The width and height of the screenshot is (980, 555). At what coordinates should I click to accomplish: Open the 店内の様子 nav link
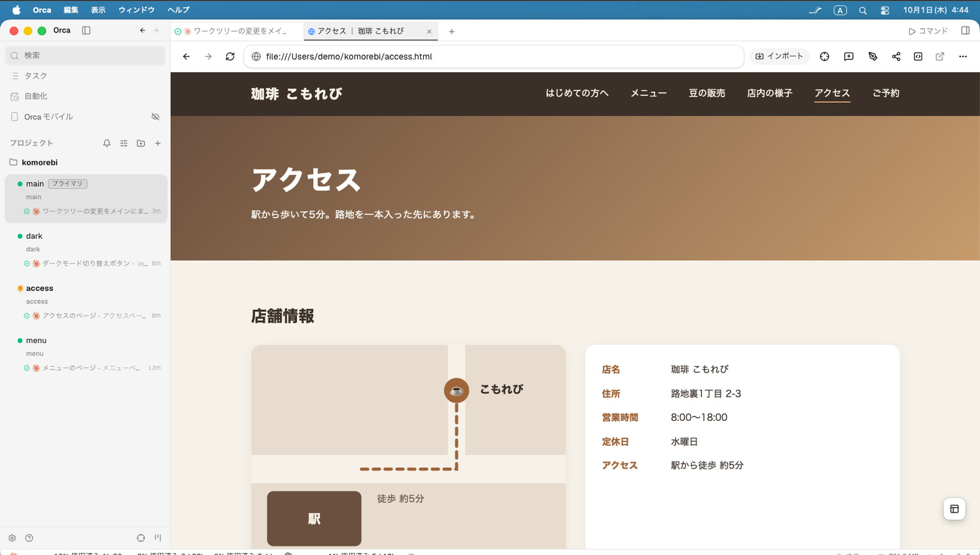pos(770,93)
